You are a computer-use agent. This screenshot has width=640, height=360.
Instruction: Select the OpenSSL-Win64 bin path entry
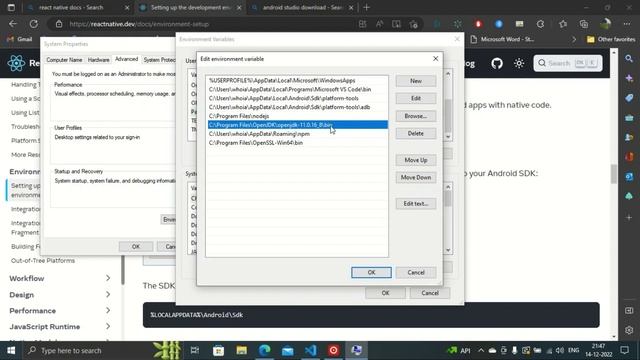pyautogui.click(x=298, y=143)
